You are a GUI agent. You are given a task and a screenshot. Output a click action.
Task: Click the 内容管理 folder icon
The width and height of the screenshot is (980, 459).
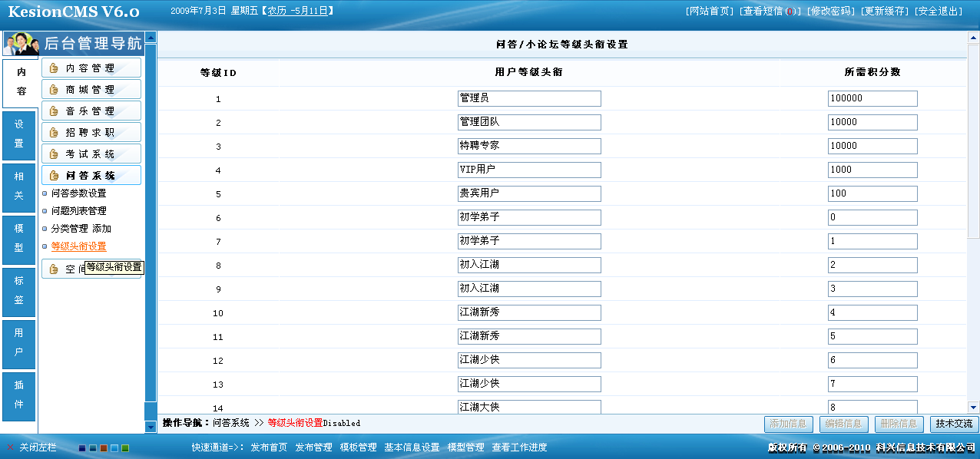click(53, 68)
